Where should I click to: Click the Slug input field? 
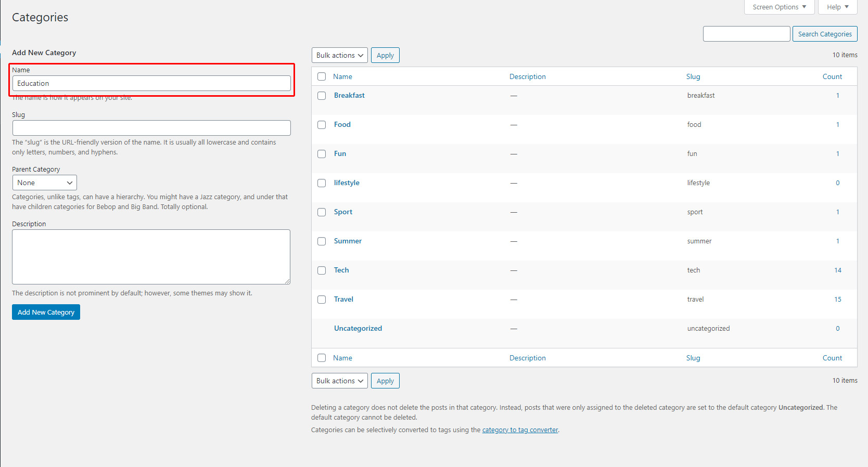(x=151, y=128)
